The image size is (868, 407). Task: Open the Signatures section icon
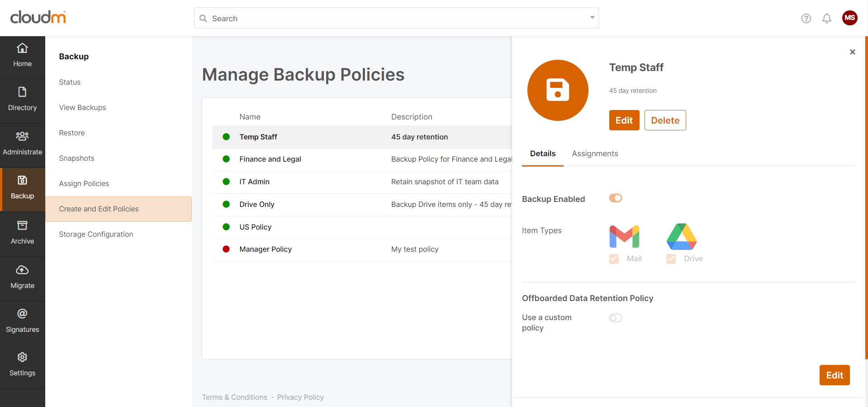(x=22, y=314)
